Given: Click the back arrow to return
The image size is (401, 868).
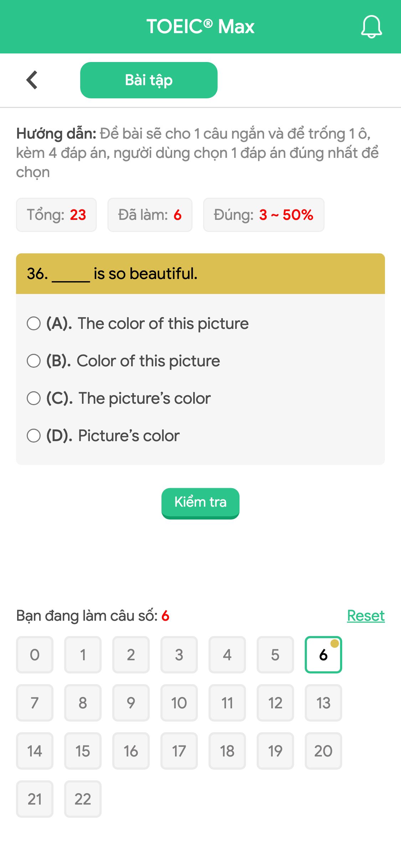Looking at the screenshot, I should pos(32,80).
